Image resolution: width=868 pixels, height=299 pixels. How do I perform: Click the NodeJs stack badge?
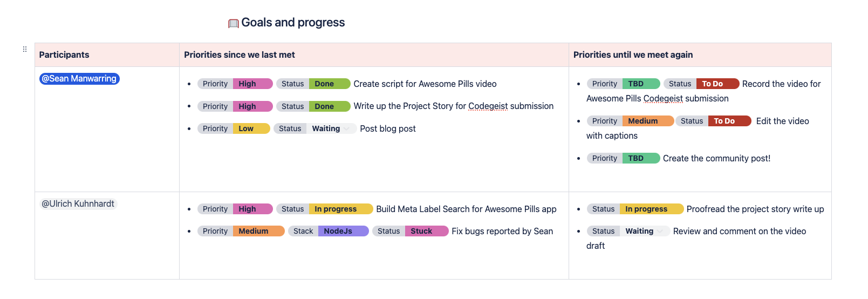click(x=343, y=231)
